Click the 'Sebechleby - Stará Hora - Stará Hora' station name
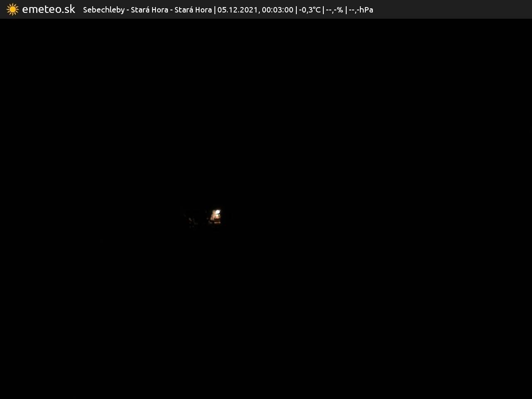This screenshot has height=399, width=532. (148, 10)
